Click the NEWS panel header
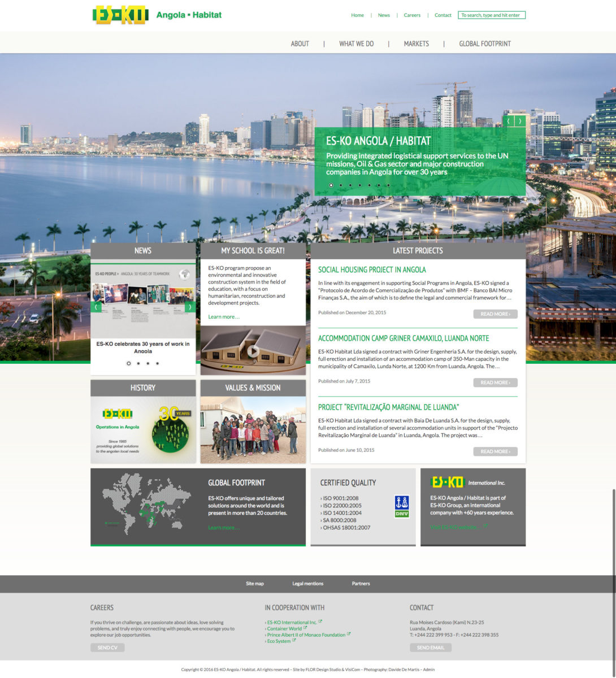 click(x=143, y=250)
